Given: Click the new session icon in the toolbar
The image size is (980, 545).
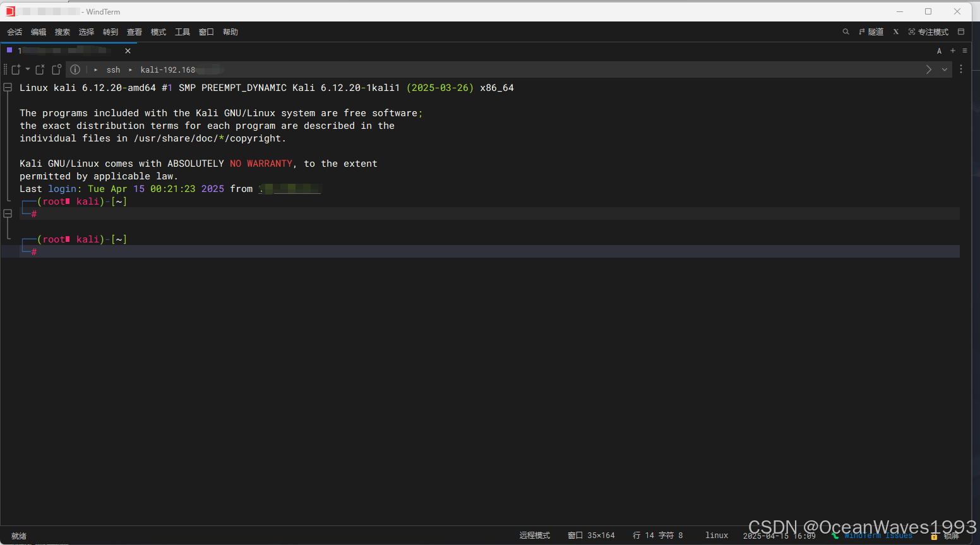Looking at the screenshot, I should click(x=16, y=69).
